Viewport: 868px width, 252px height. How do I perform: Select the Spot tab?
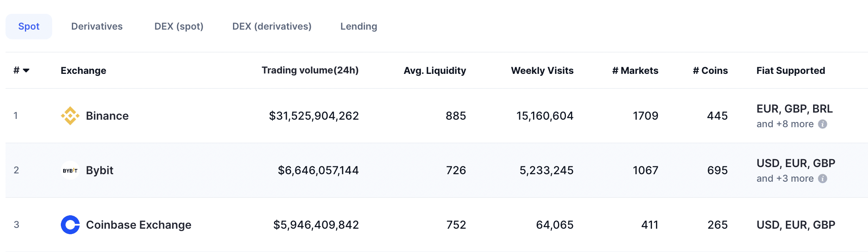tap(29, 26)
